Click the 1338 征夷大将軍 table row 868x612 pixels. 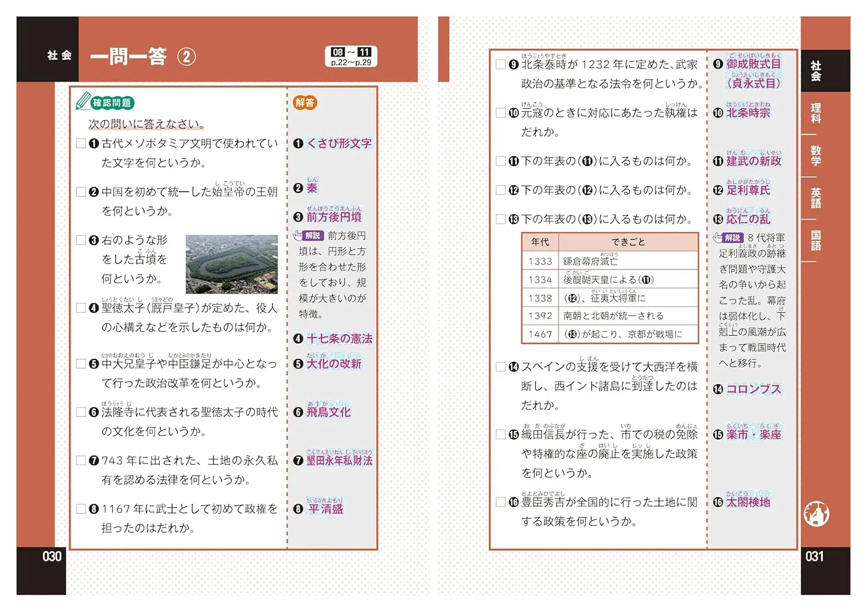[610, 298]
